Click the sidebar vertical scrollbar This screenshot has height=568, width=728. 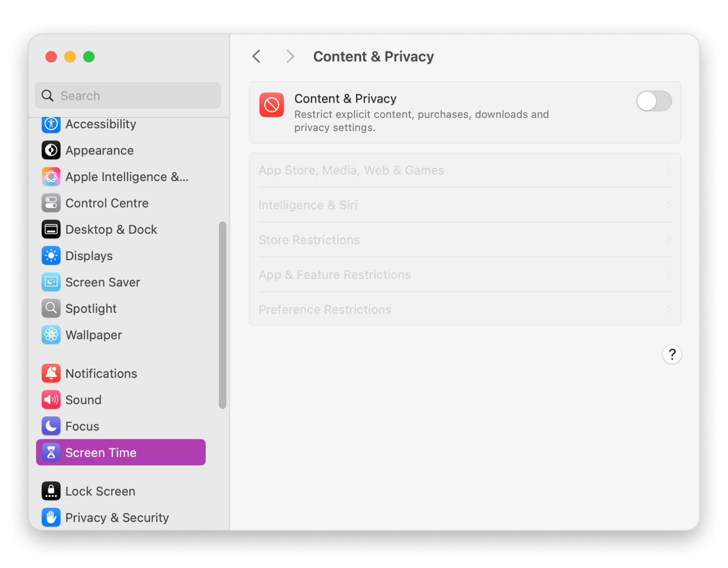(x=223, y=315)
